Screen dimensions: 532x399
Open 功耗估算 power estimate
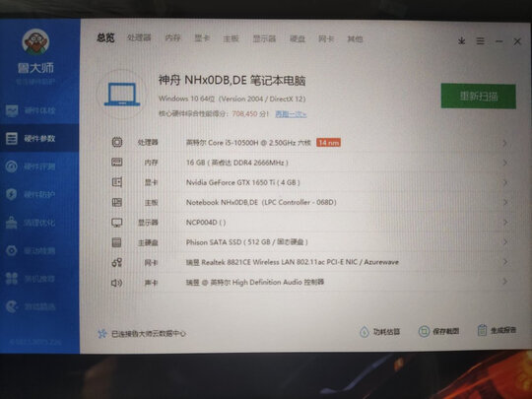click(x=380, y=331)
